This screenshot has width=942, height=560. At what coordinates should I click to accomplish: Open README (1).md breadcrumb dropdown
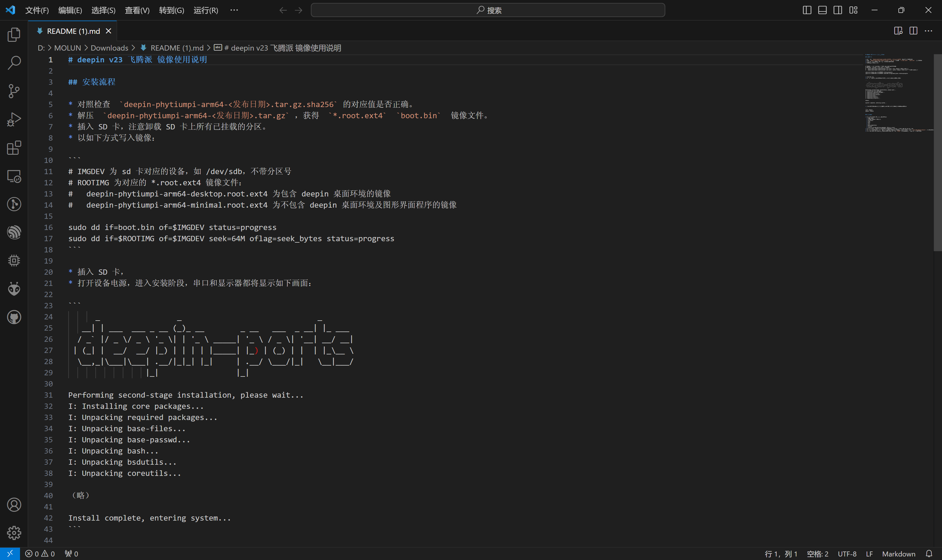pyautogui.click(x=177, y=48)
